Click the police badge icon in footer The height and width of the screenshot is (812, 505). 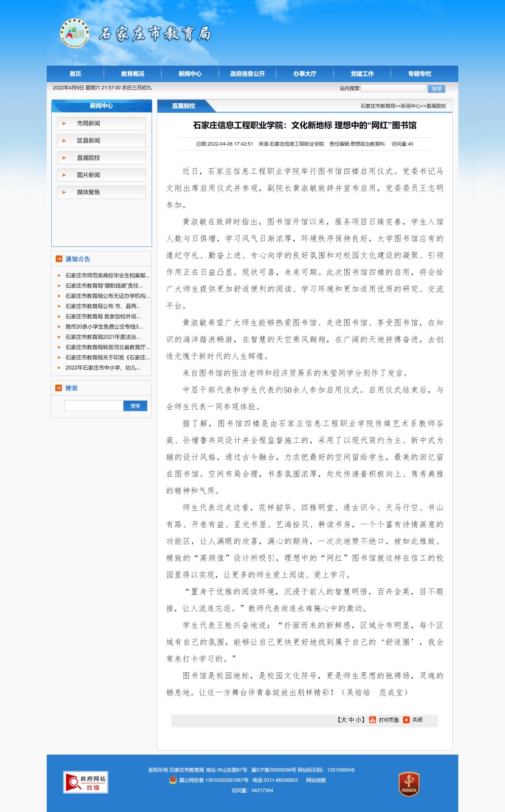pos(173,780)
